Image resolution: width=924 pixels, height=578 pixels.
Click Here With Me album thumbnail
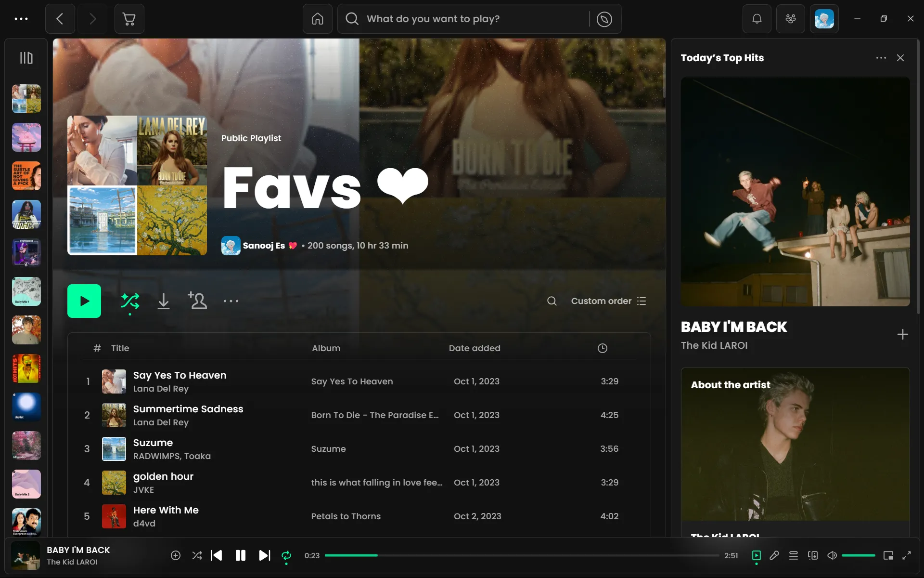click(x=114, y=516)
